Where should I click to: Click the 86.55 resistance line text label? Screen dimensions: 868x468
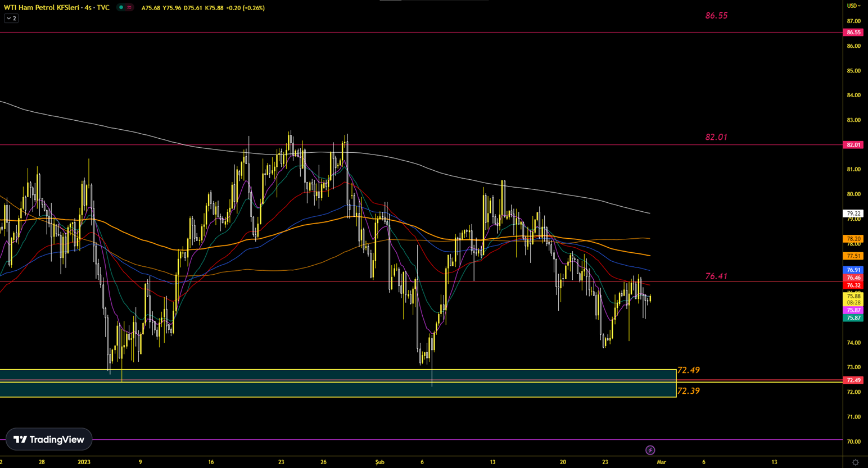pos(716,16)
